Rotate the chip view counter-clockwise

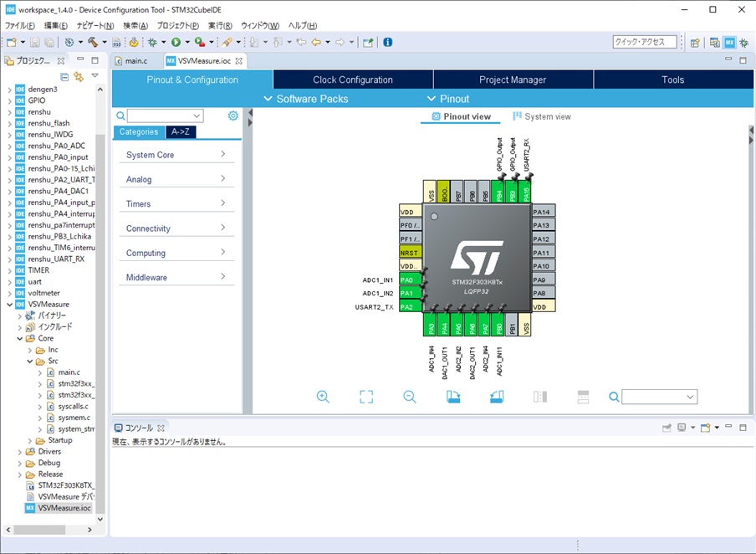click(497, 397)
